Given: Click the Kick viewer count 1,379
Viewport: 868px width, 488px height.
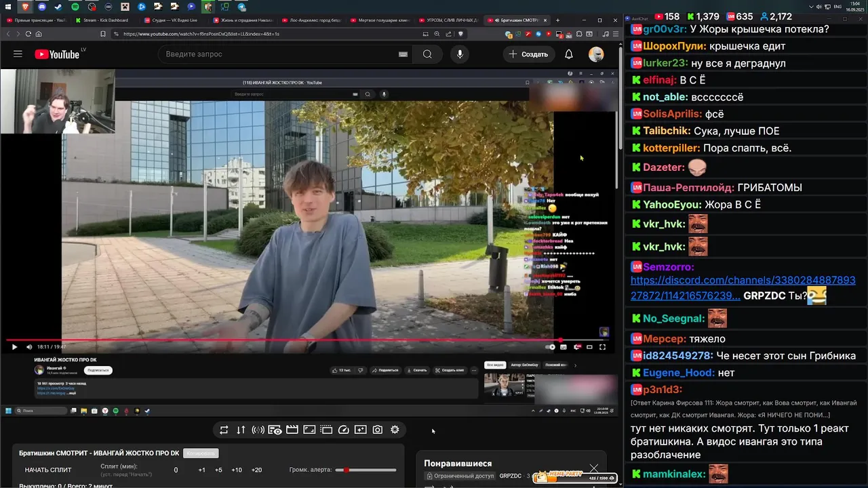Looking at the screenshot, I should click(x=703, y=16).
